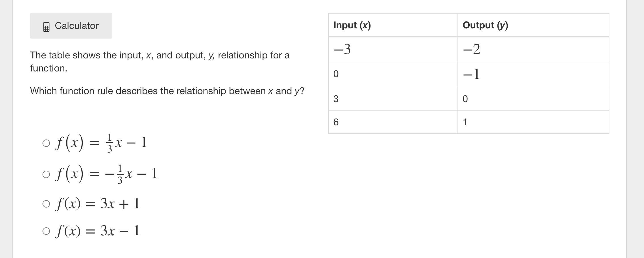
Task: Click the formula text f(x) = 3x + 1
Action: (x=98, y=204)
